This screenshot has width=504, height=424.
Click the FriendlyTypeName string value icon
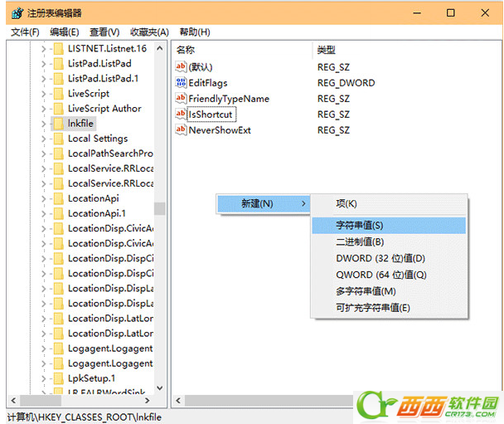pos(181,99)
